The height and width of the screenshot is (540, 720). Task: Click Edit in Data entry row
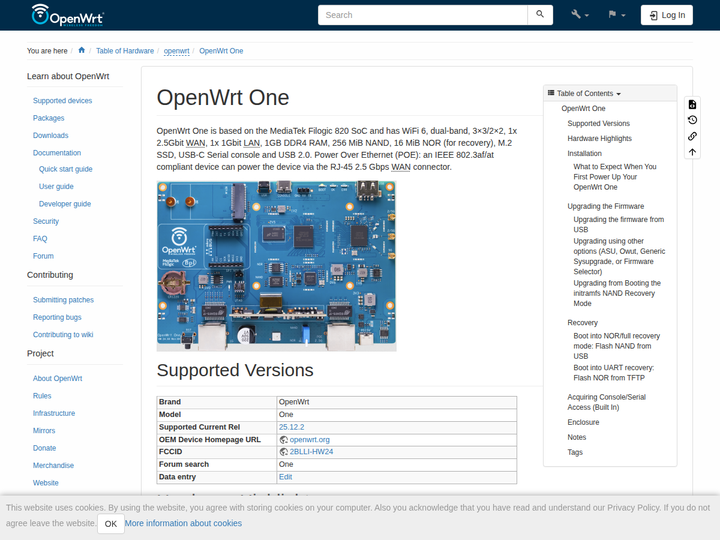pyautogui.click(x=286, y=477)
